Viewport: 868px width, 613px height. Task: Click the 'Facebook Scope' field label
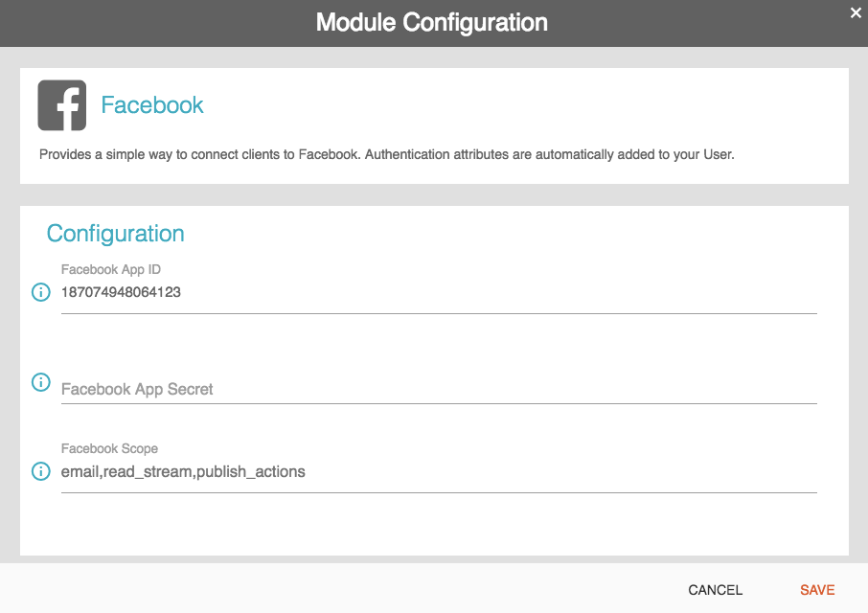[x=109, y=448]
